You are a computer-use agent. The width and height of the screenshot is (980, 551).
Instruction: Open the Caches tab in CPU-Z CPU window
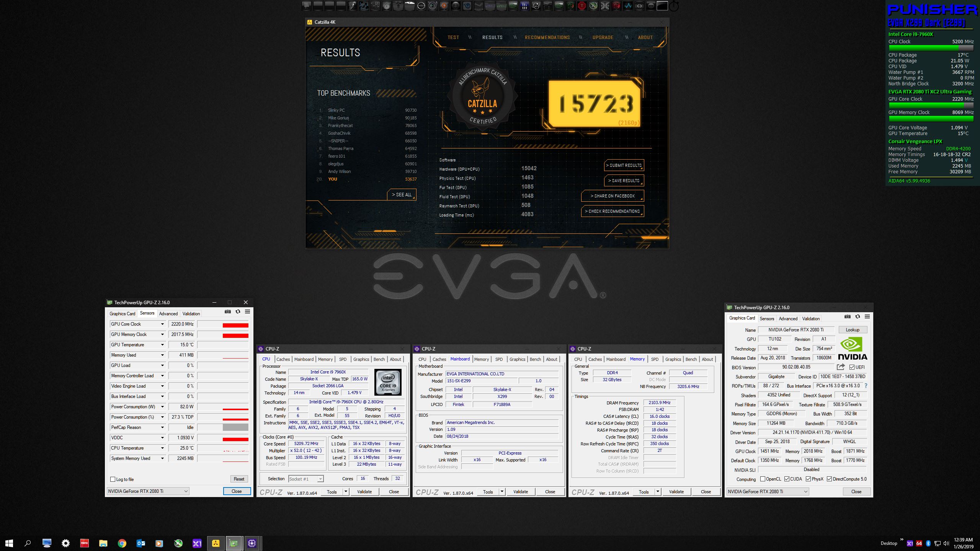point(283,359)
